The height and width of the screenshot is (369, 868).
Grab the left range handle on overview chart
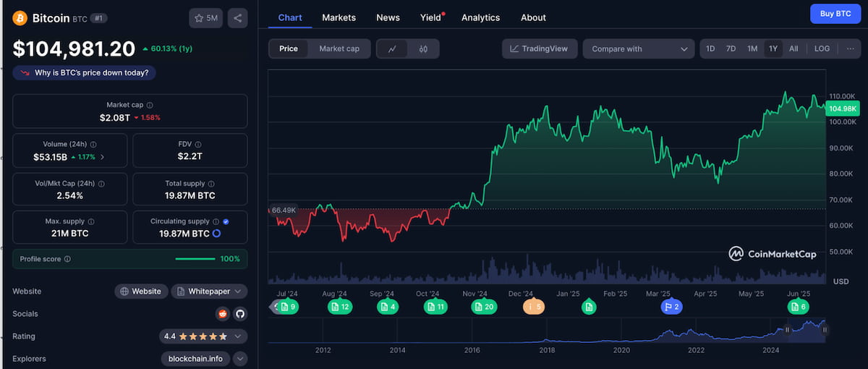788,330
